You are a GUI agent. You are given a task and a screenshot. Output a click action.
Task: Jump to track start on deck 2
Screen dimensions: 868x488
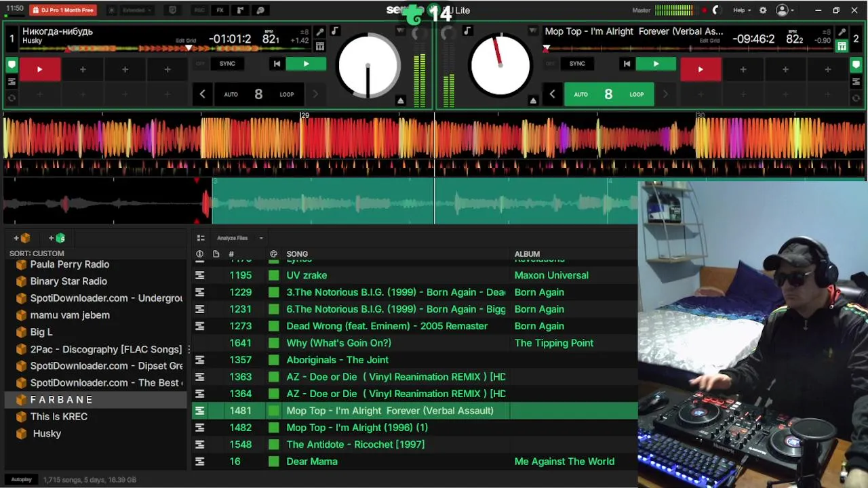click(x=627, y=64)
